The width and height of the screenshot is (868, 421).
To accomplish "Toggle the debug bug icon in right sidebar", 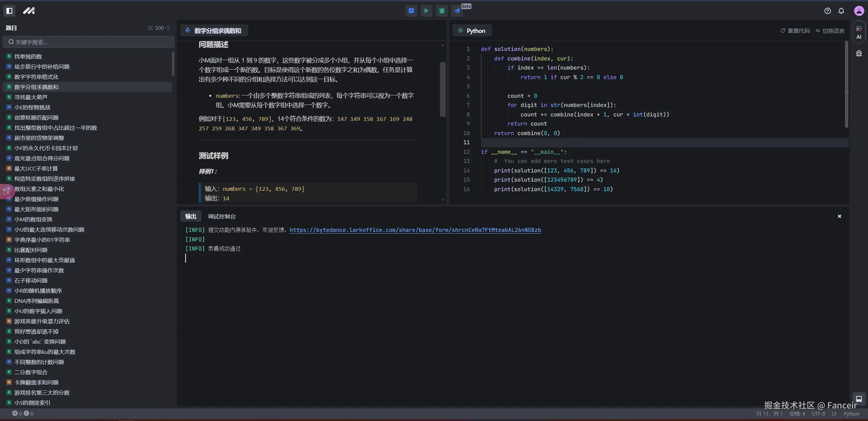I will [859, 53].
